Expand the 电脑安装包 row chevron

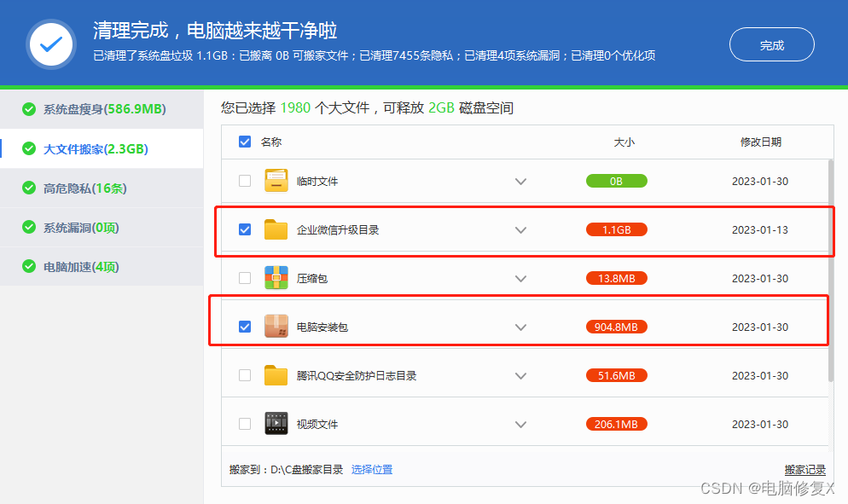(x=520, y=327)
